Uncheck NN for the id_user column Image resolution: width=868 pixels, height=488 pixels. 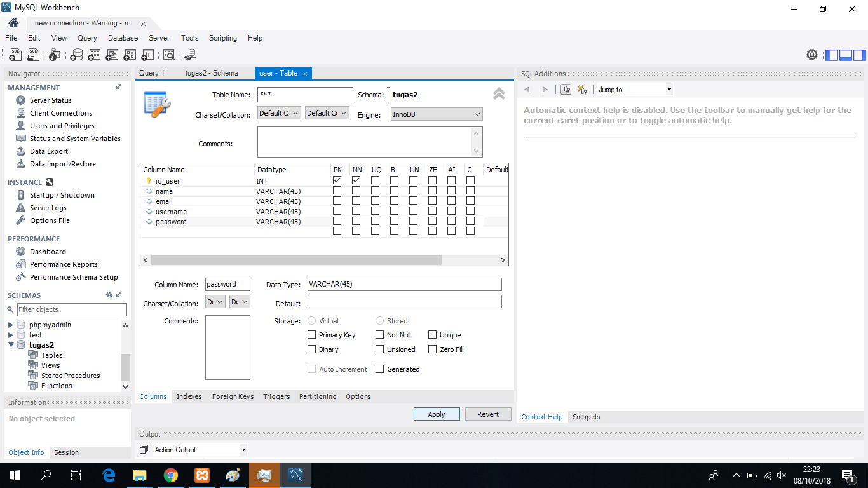pyautogui.click(x=356, y=180)
